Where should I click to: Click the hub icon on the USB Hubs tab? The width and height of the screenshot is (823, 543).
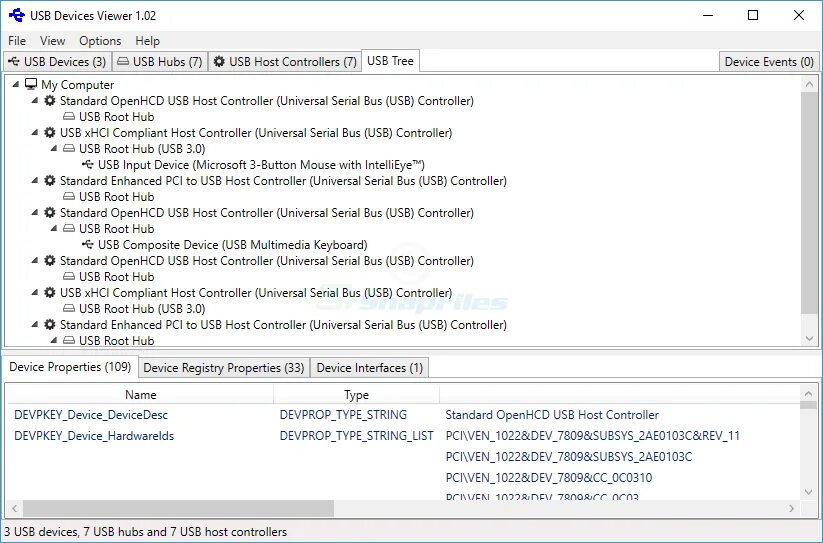(x=123, y=62)
